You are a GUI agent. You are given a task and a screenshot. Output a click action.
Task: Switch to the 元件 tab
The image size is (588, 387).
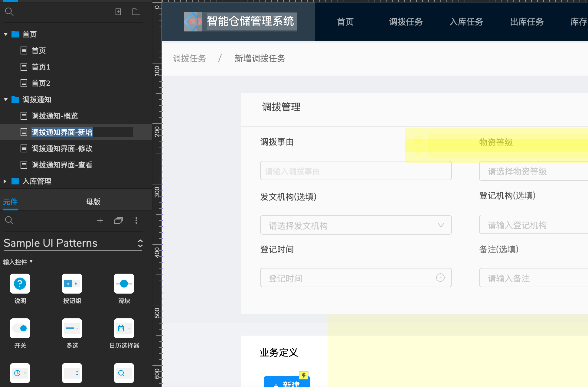[10, 202]
